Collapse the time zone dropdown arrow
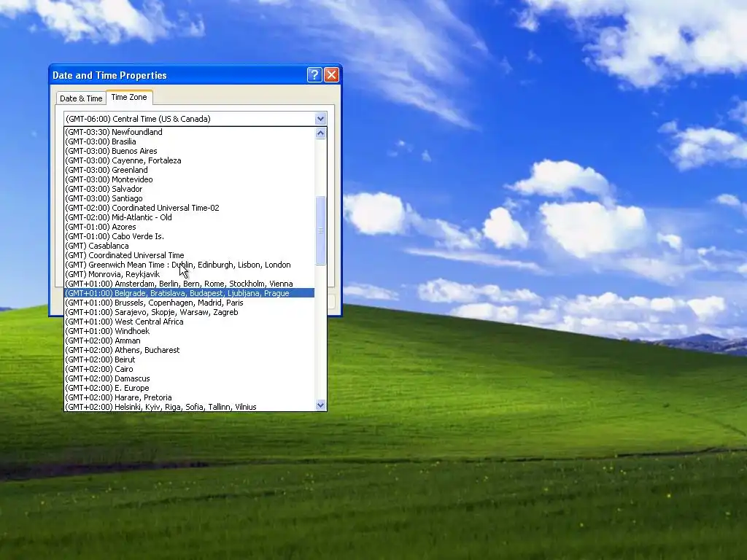This screenshot has width=747, height=560. (321, 119)
